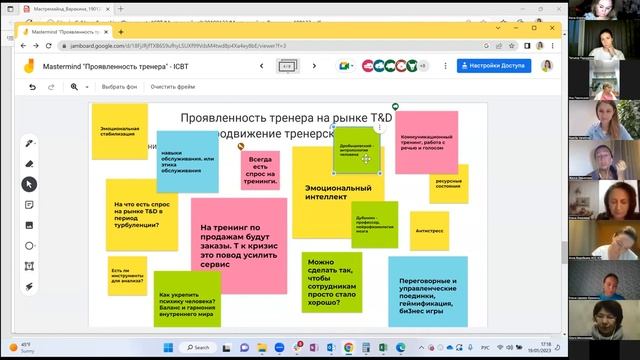Open the weather widget showing Sunny
The height and width of the screenshot is (360, 640).
tap(22, 348)
